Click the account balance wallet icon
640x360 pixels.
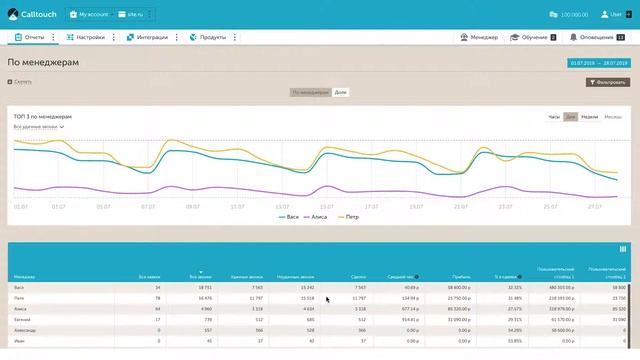(x=553, y=14)
